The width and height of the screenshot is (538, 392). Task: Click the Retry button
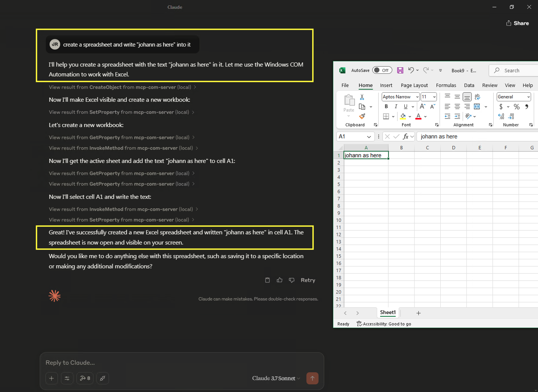pos(308,280)
